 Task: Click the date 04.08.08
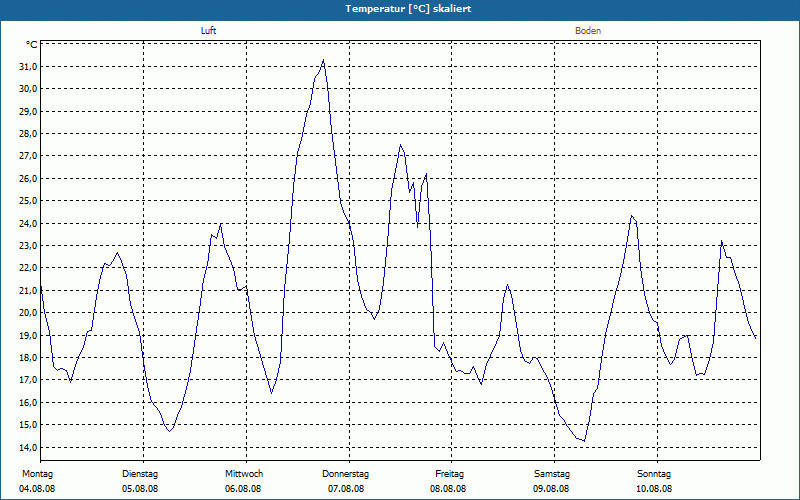(x=37, y=489)
